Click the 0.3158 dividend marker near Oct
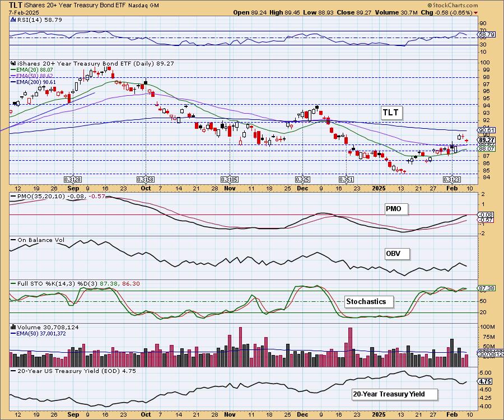 (146, 179)
